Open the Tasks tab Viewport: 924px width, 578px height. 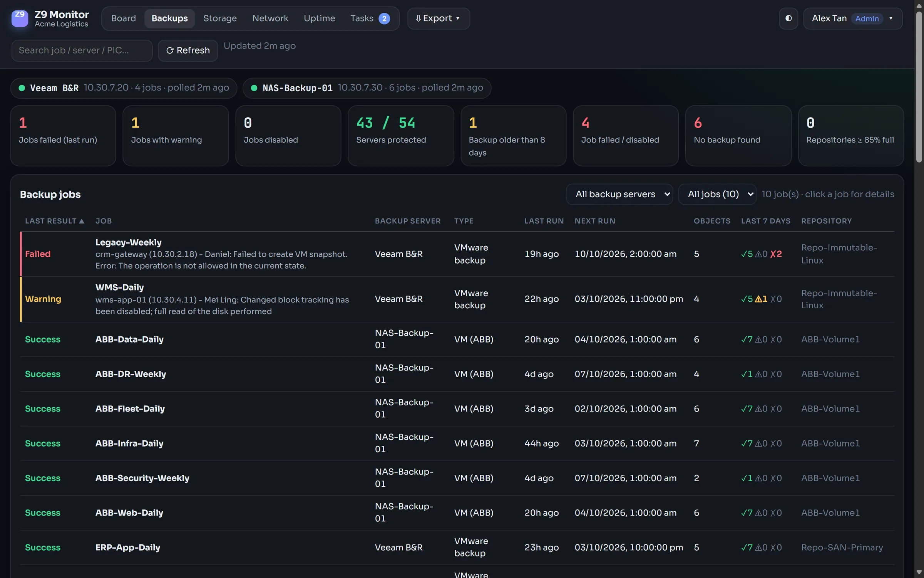(370, 18)
